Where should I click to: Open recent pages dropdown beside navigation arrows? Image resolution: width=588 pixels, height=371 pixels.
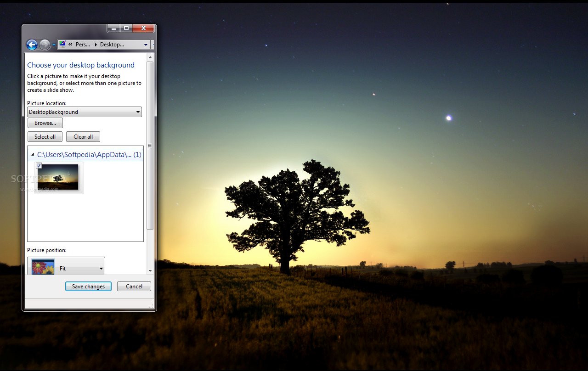point(54,45)
